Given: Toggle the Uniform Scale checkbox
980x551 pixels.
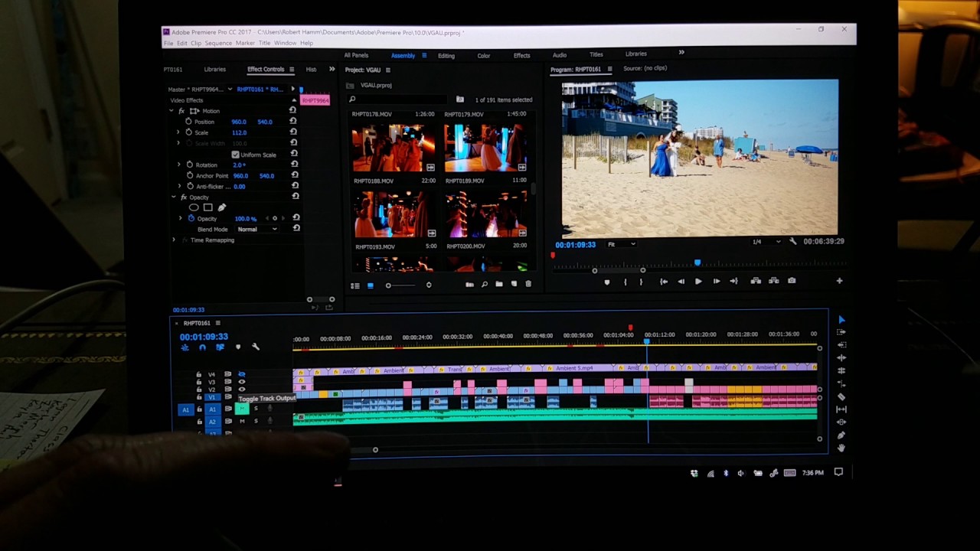Looking at the screenshot, I should click(x=235, y=155).
